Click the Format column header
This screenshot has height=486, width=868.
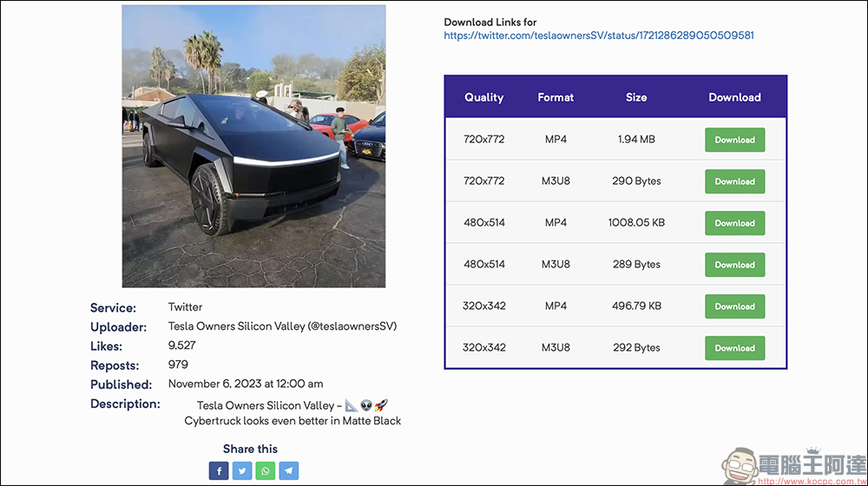coord(556,97)
